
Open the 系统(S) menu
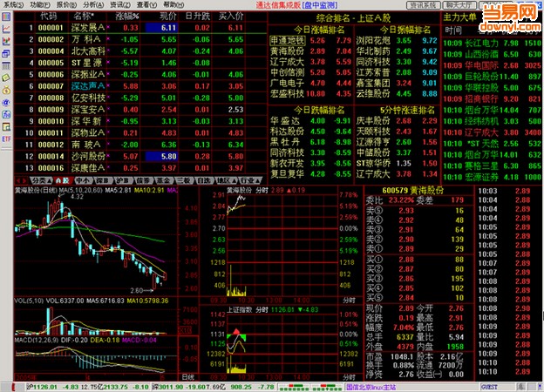click(x=13, y=4)
